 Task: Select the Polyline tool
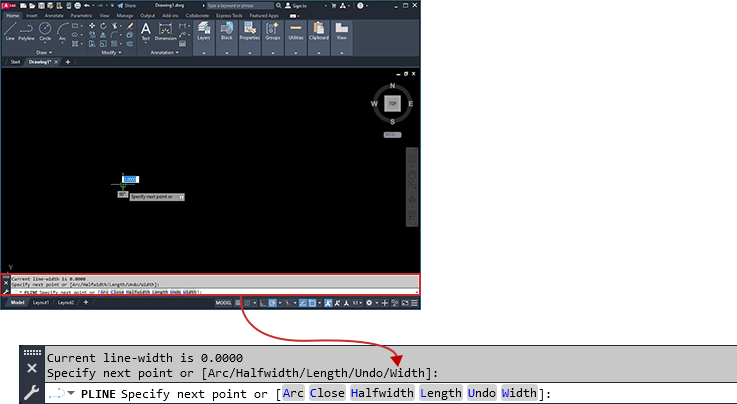point(26,31)
